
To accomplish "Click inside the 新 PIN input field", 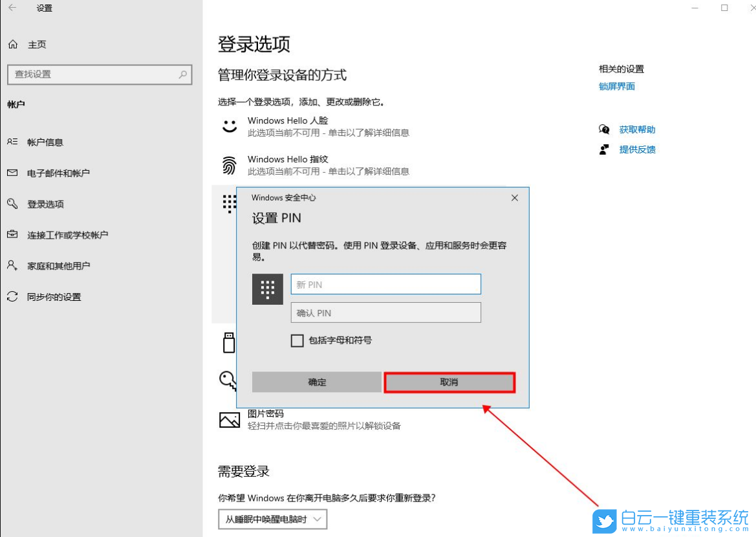I will coord(385,283).
